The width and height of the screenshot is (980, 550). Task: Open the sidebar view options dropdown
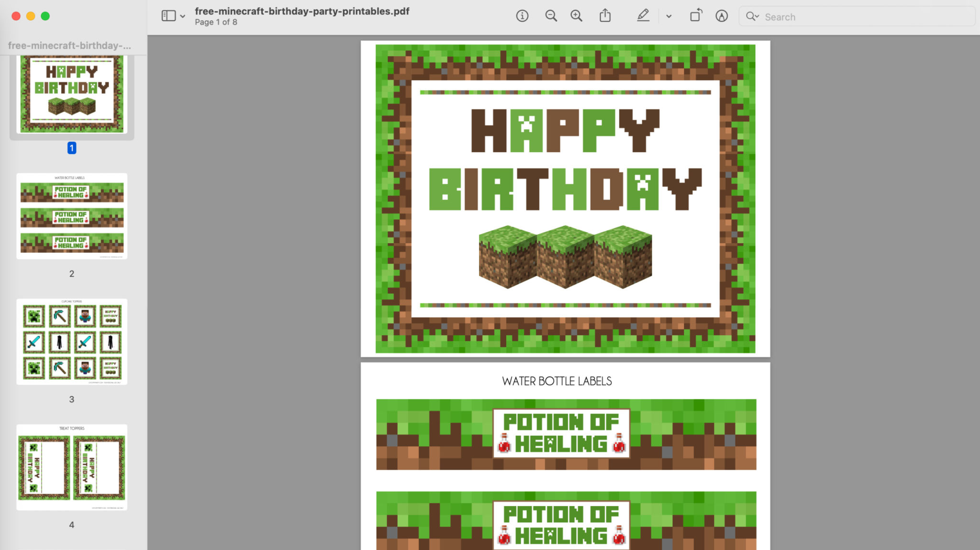tap(182, 16)
